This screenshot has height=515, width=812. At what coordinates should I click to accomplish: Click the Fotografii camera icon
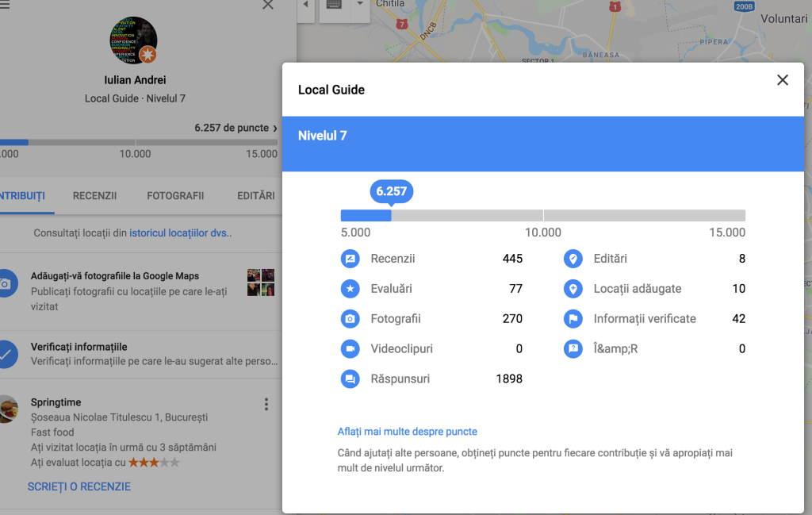(x=350, y=319)
